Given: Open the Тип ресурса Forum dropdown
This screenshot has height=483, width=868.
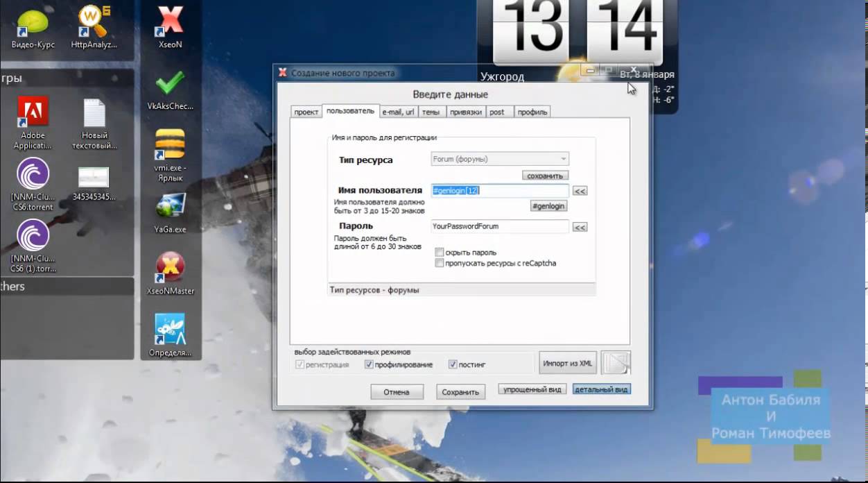Looking at the screenshot, I should coord(500,159).
